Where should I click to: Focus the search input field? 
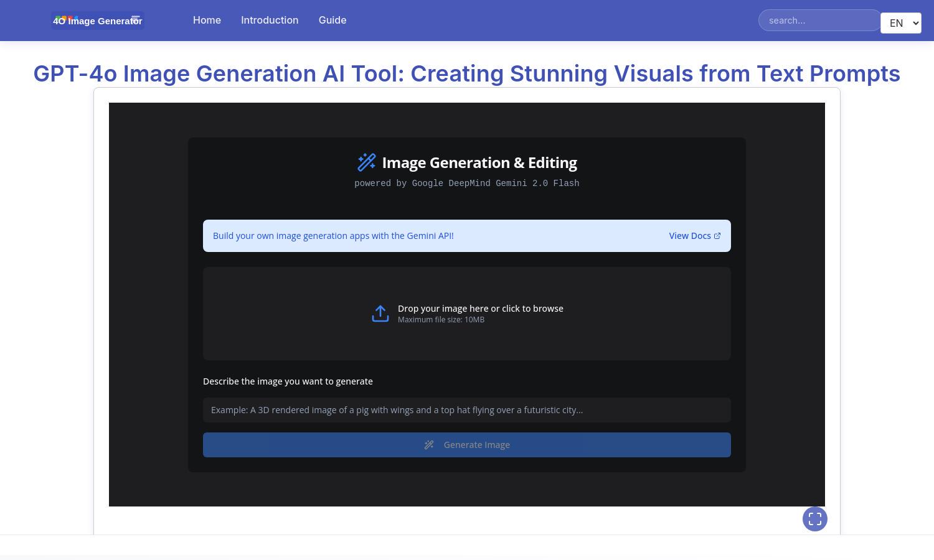coord(819,21)
